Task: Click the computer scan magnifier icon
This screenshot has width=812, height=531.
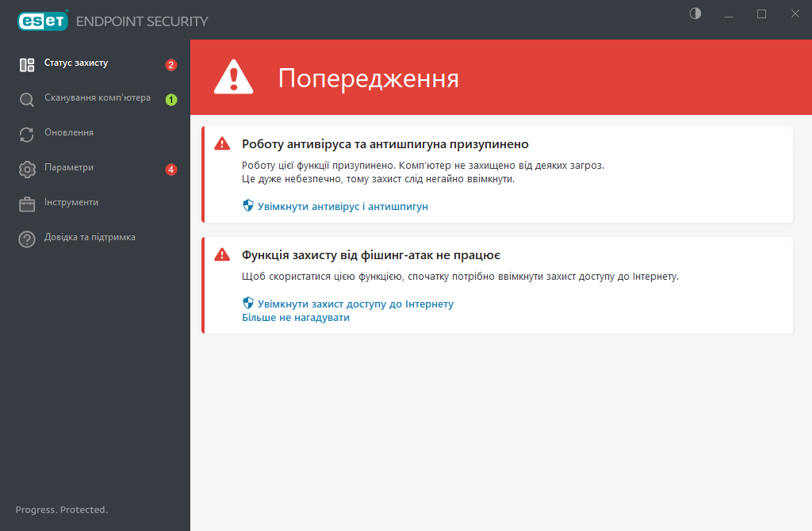Action: [25, 99]
